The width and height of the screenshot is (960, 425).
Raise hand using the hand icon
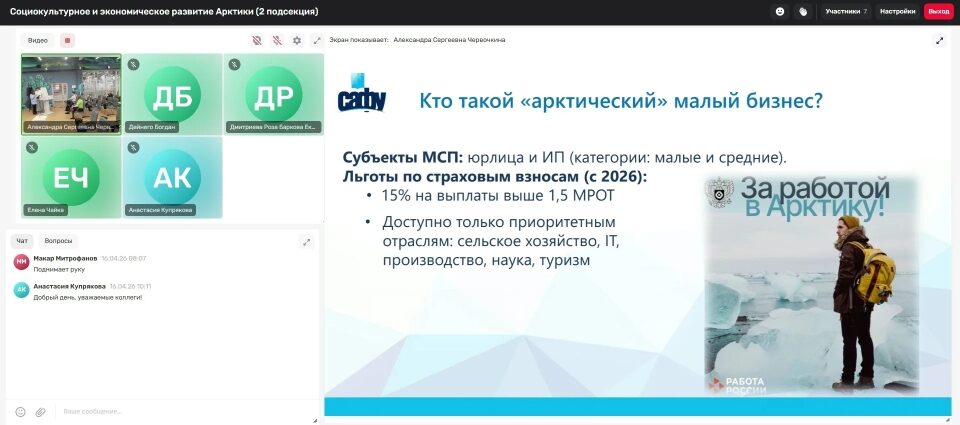pyautogui.click(x=802, y=11)
